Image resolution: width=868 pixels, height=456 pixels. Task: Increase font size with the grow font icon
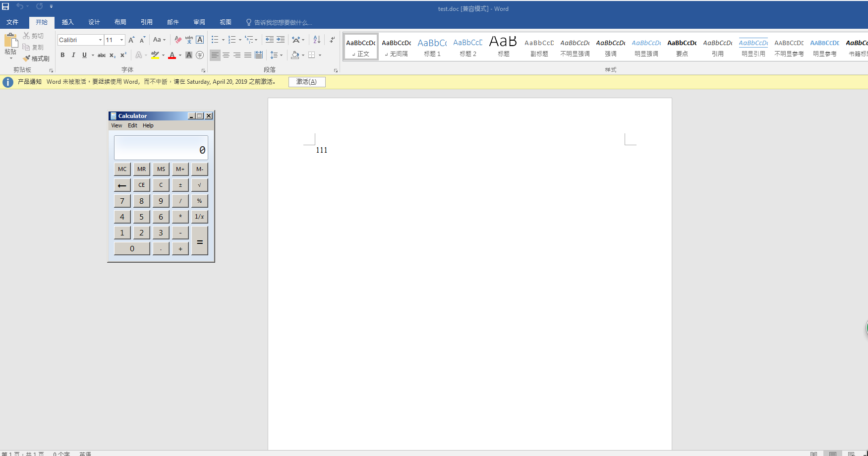pos(131,40)
